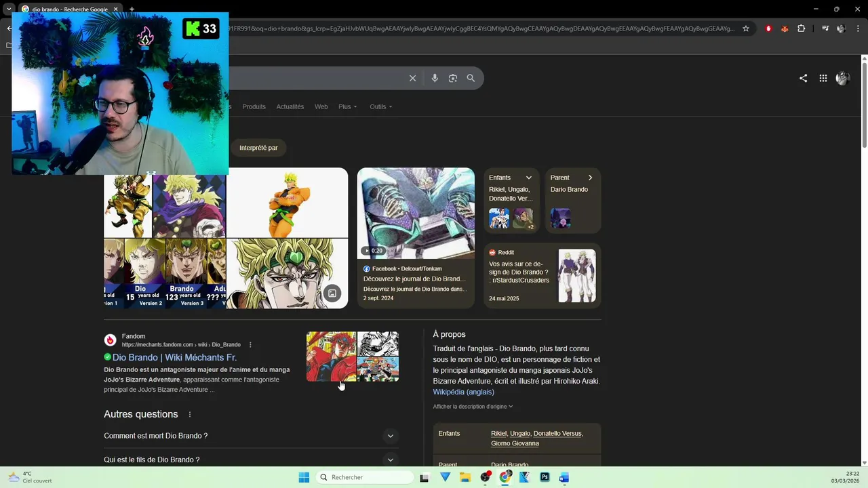Open OBS Studio from the taskbar
The width and height of the screenshot is (868, 488).
485,477
